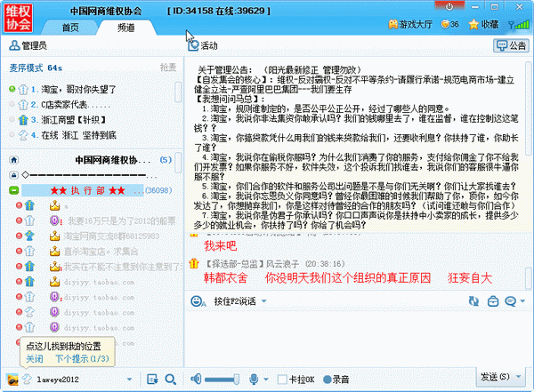
Task: Mute the speaker icon
Action: point(196,379)
